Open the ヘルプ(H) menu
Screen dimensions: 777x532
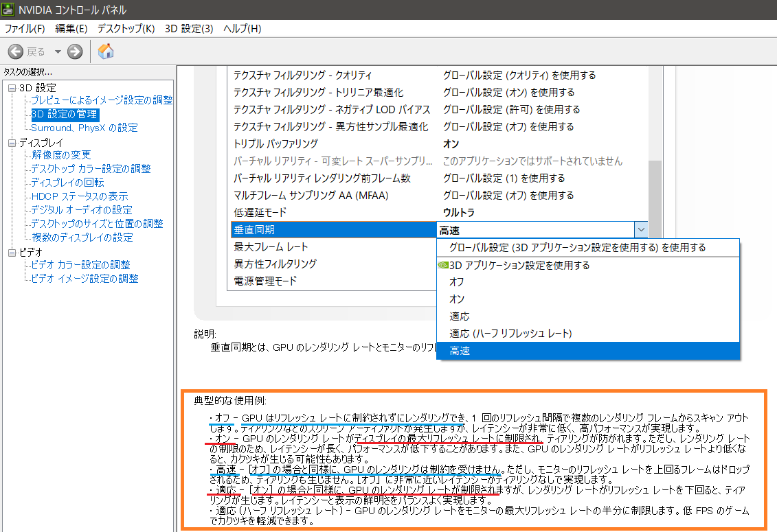242,29
